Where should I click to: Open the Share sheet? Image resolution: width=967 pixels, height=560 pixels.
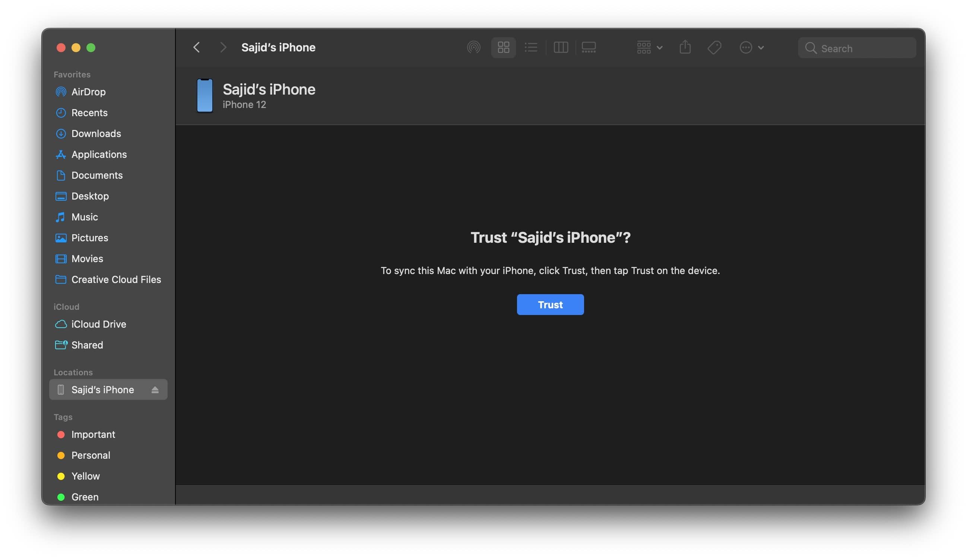click(685, 47)
